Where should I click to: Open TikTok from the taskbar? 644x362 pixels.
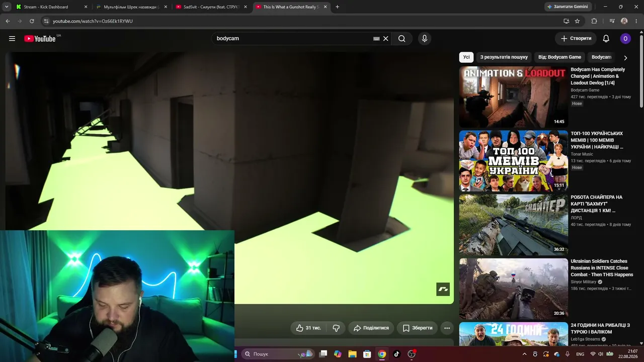tap(396, 354)
